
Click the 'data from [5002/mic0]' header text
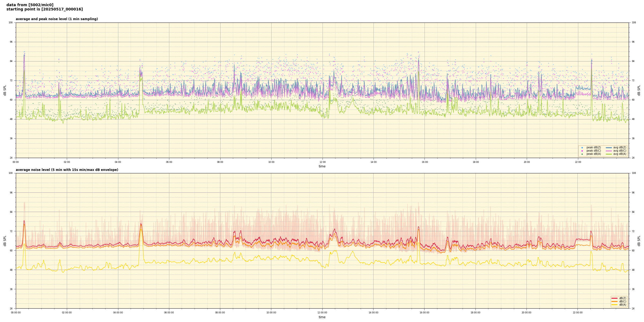30,5
